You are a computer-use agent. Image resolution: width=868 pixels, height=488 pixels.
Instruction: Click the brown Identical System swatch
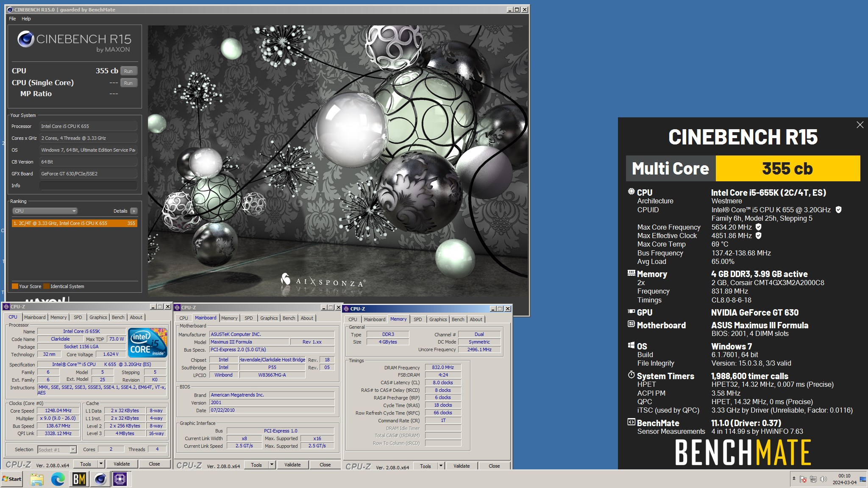tap(47, 286)
